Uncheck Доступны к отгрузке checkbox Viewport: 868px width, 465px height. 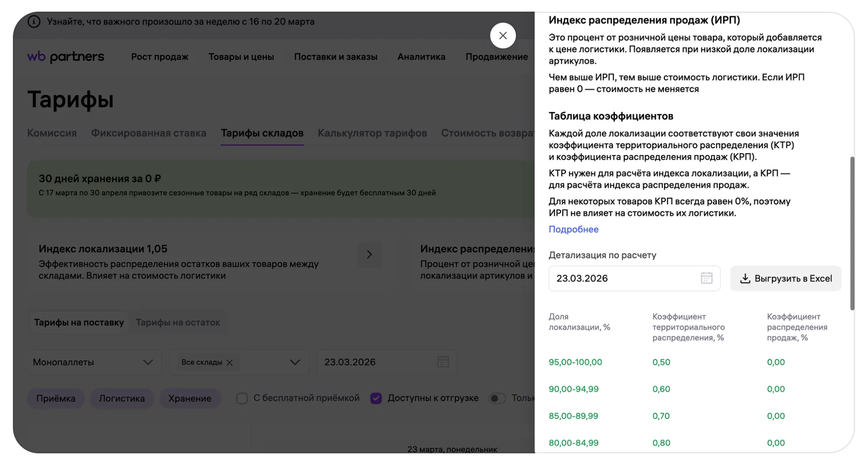click(x=376, y=398)
